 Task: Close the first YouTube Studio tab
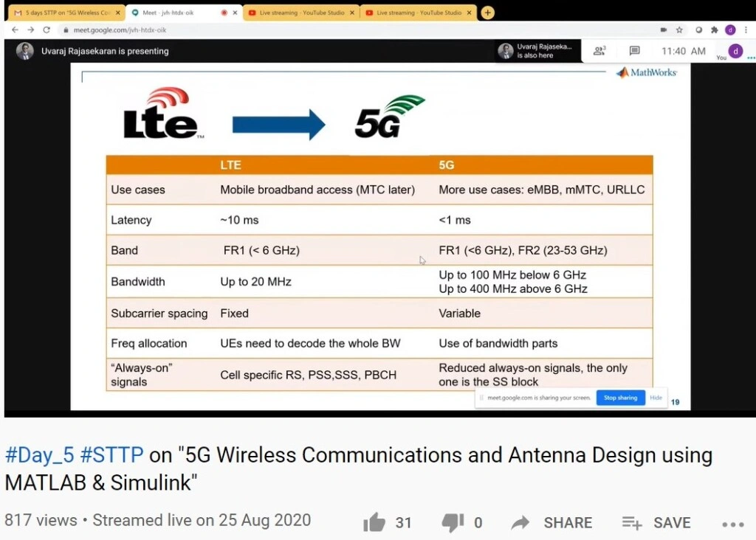click(352, 13)
